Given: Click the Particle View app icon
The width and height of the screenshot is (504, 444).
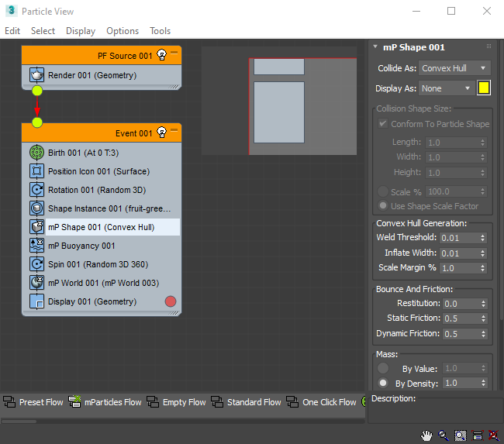Looking at the screenshot, I should [12, 11].
